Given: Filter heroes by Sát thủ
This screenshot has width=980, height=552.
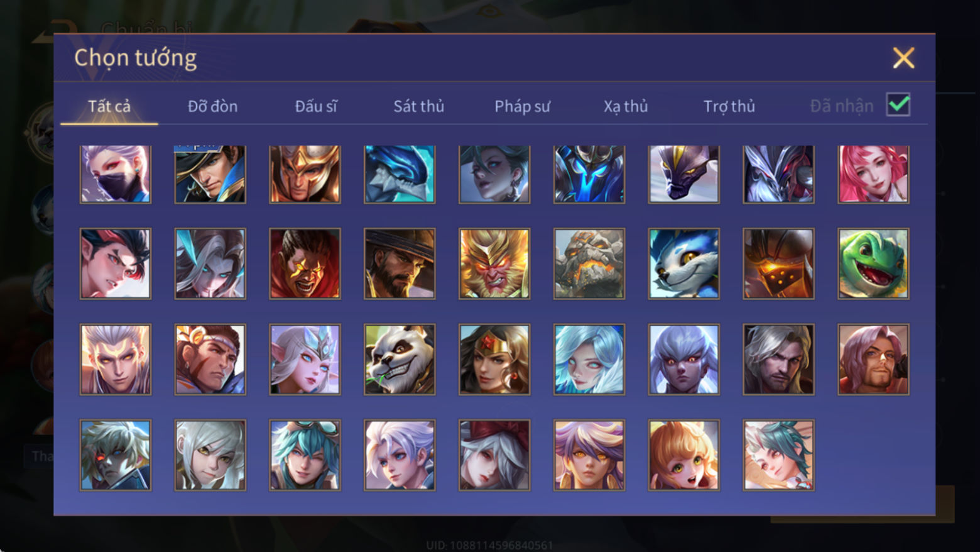Looking at the screenshot, I should pyautogui.click(x=419, y=106).
